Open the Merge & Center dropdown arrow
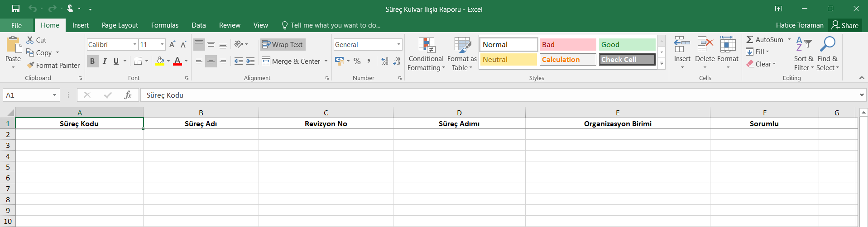868x227 pixels. [x=326, y=61]
